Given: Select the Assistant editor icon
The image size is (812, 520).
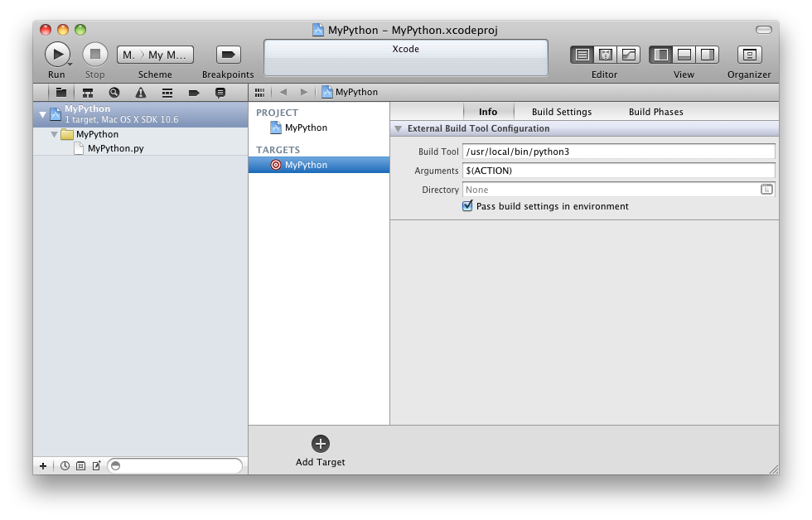Looking at the screenshot, I should 606,55.
